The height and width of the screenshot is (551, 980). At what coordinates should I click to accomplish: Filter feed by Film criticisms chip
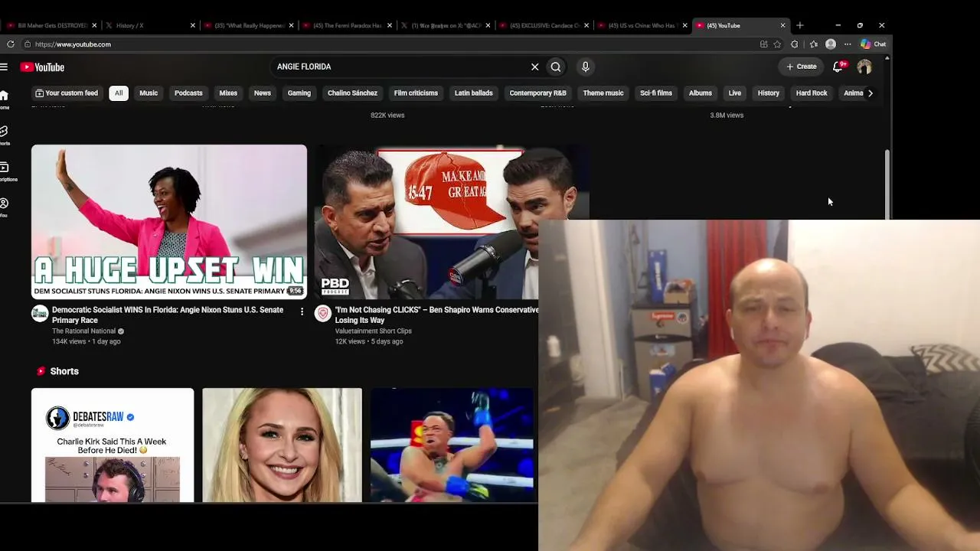(416, 93)
